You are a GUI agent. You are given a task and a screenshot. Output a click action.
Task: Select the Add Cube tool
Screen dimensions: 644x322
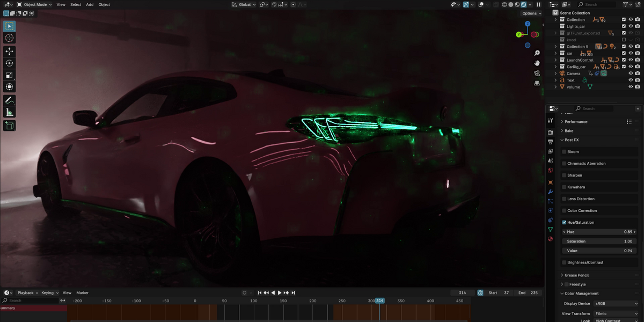[9, 126]
